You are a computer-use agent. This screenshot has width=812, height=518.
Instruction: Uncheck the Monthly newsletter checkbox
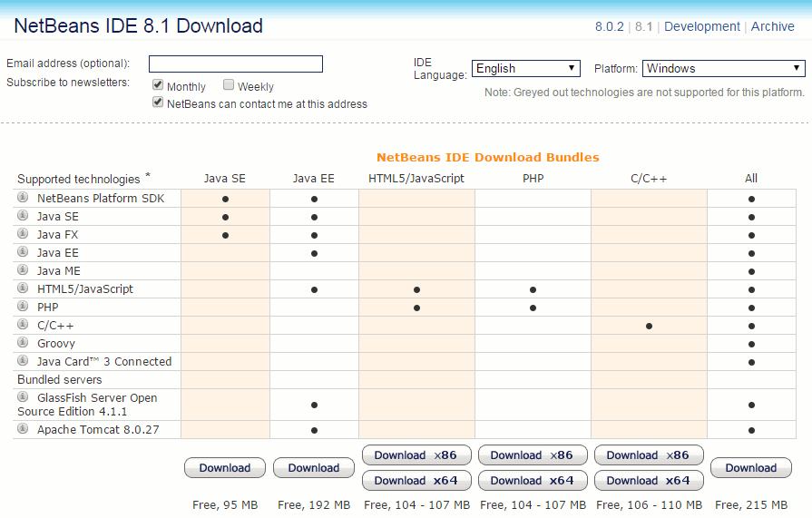tap(158, 84)
